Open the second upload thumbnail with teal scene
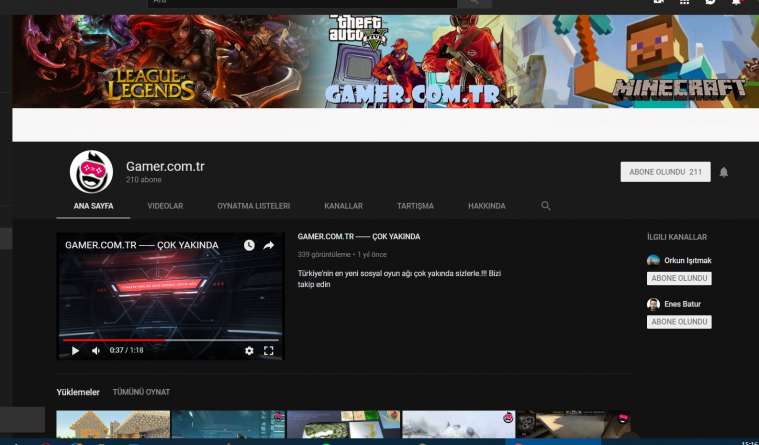Image resolution: width=759 pixels, height=445 pixels. [228, 424]
